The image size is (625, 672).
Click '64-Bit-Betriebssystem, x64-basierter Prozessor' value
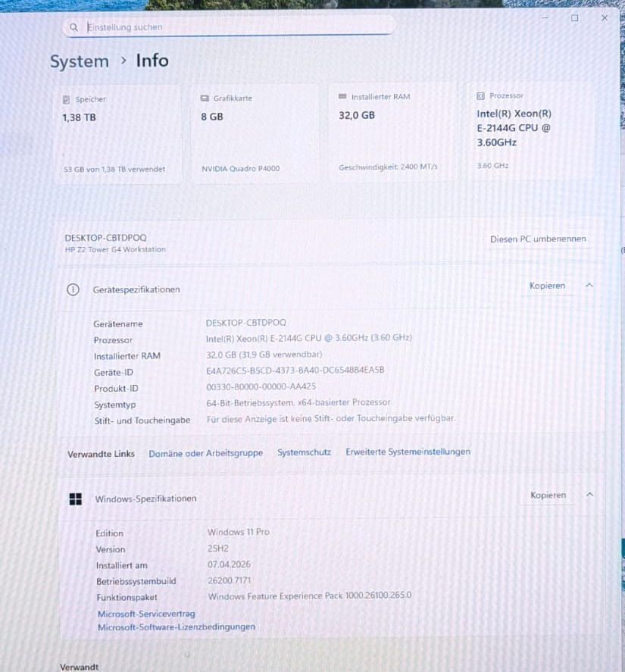(x=298, y=402)
